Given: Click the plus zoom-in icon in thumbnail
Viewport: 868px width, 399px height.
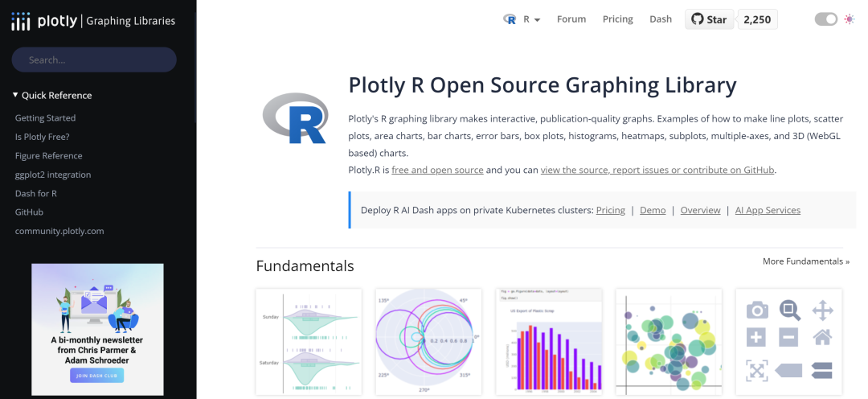Looking at the screenshot, I should (757, 337).
